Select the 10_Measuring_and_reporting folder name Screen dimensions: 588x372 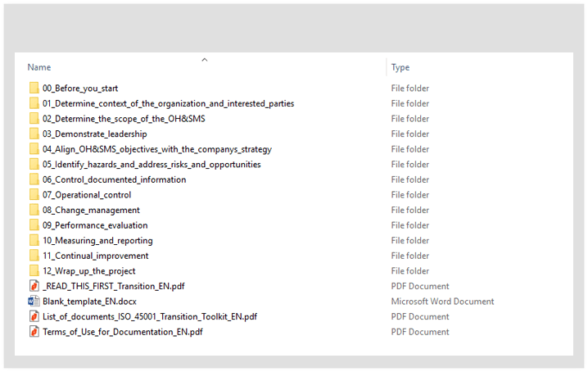(x=97, y=241)
